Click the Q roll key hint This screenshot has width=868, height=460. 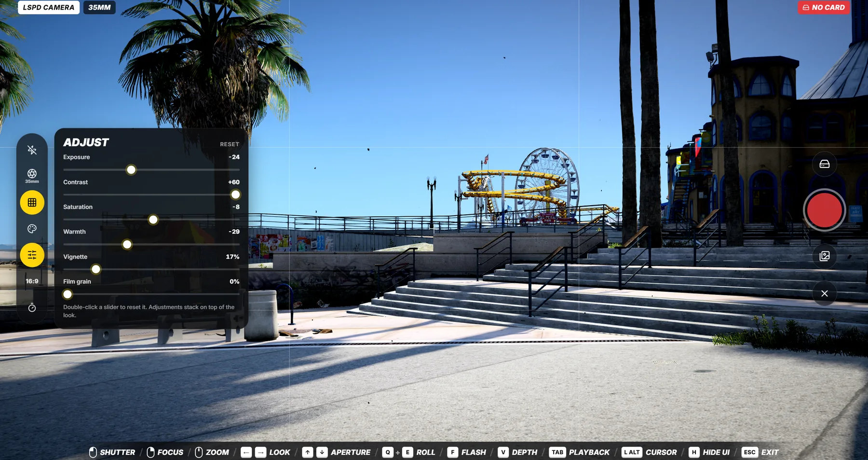pyautogui.click(x=388, y=452)
